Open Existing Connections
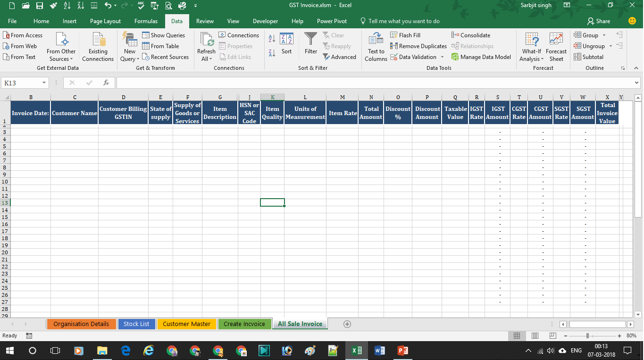This screenshot has height=360, width=644. [98, 47]
